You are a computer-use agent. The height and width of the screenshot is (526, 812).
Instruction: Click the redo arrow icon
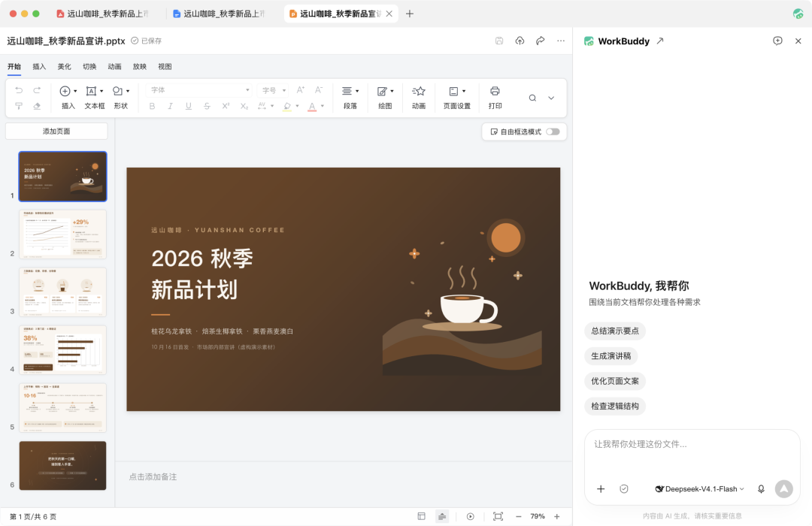(x=37, y=90)
